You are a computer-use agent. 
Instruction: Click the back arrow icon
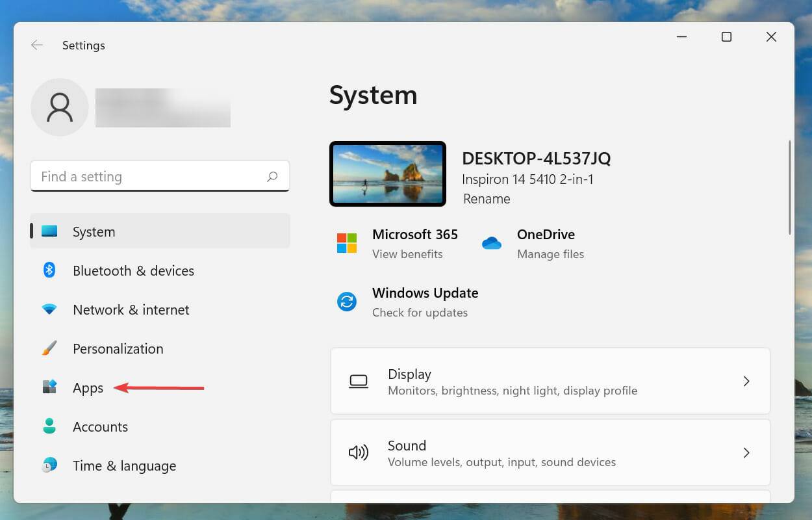tap(37, 45)
